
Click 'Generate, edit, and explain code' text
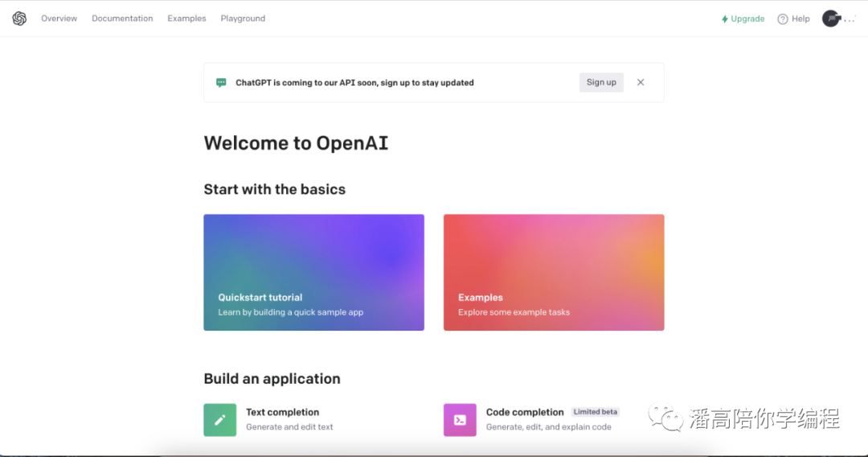click(549, 427)
